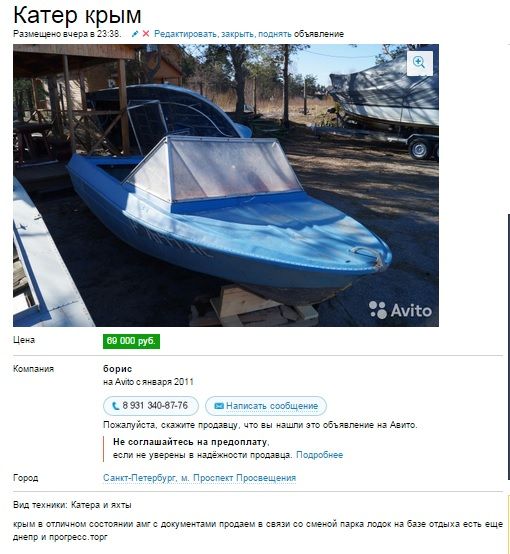Open the Редактировать link
This screenshot has width=510, height=554.
[186, 34]
